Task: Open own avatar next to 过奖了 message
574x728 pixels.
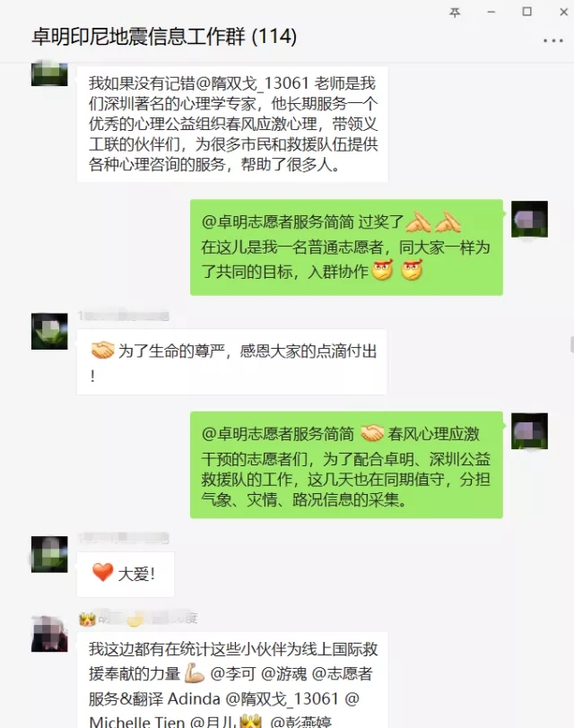Action: point(529,219)
